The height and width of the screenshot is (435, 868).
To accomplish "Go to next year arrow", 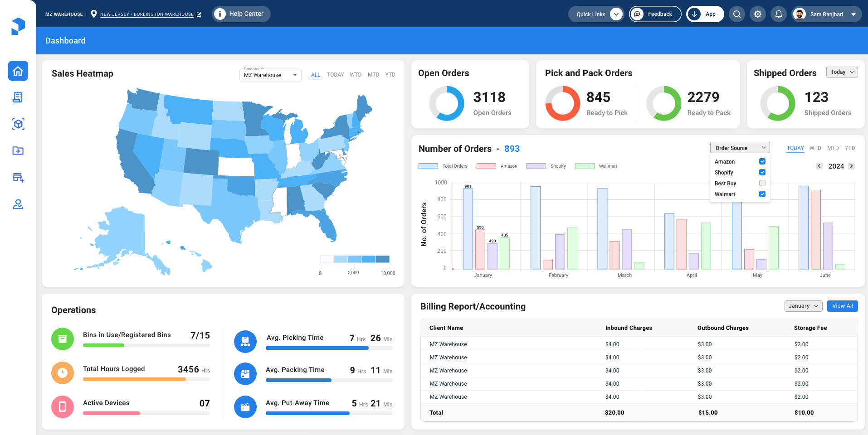I will click(852, 166).
